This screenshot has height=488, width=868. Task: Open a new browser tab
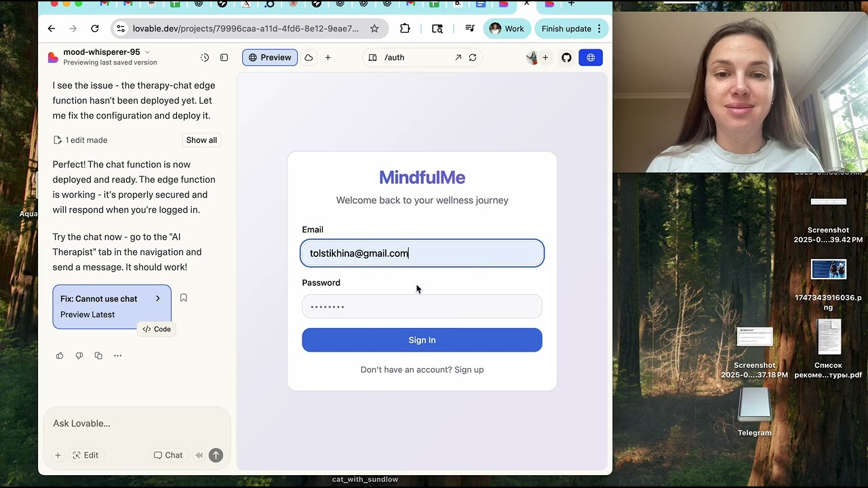pyautogui.click(x=571, y=4)
